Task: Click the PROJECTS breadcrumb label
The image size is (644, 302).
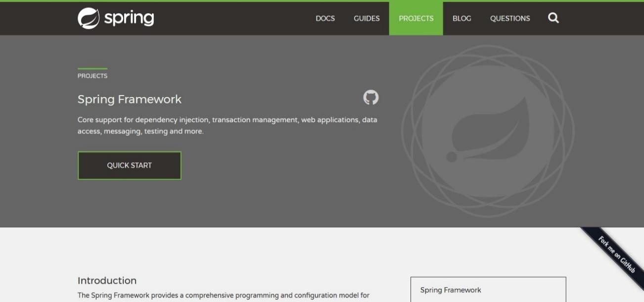Action: [92, 76]
